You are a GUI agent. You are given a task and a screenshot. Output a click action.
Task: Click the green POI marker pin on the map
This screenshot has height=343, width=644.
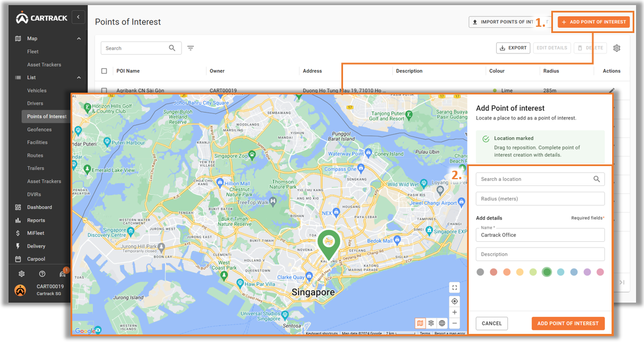click(x=329, y=245)
